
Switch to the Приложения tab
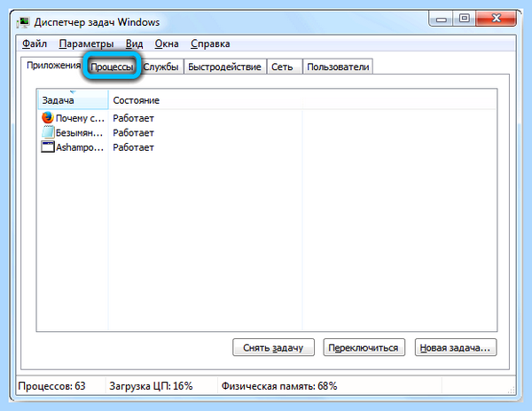53,65
